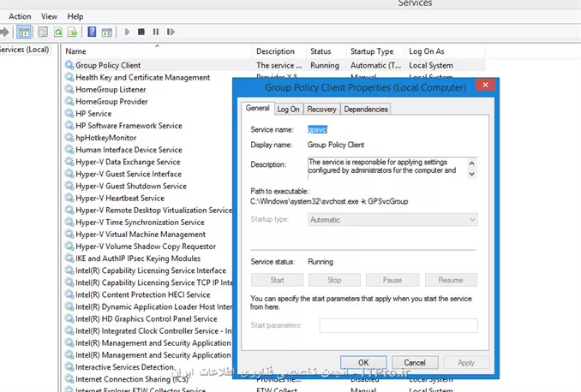This screenshot has height=392, width=581.
Task: Switch to the Dependencies tab
Action: pyautogui.click(x=366, y=110)
